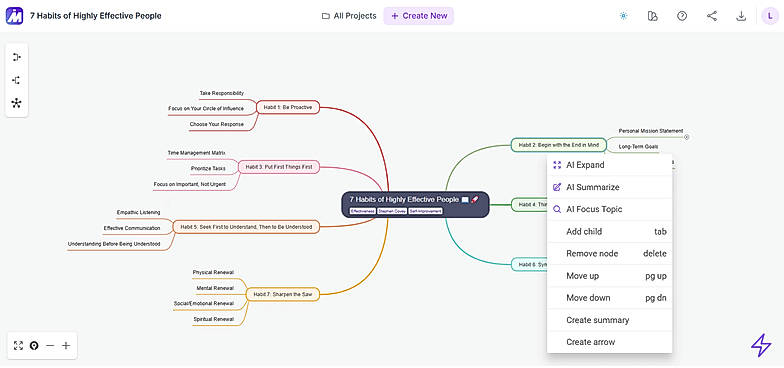This screenshot has width=784, height=368.
Task: Click the Empathic Listening node
Action: (x=138, y=212)
